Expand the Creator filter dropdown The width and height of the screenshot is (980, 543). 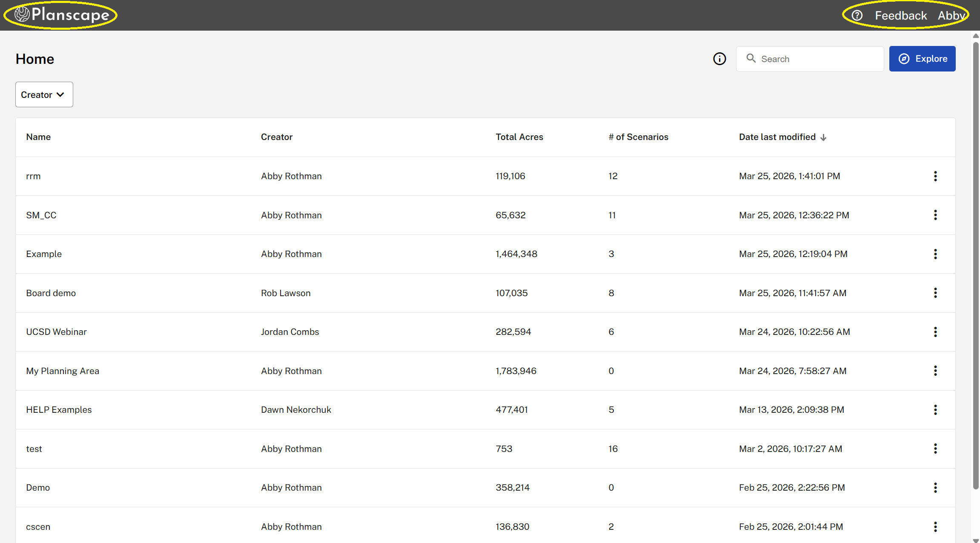coord(44,94)
